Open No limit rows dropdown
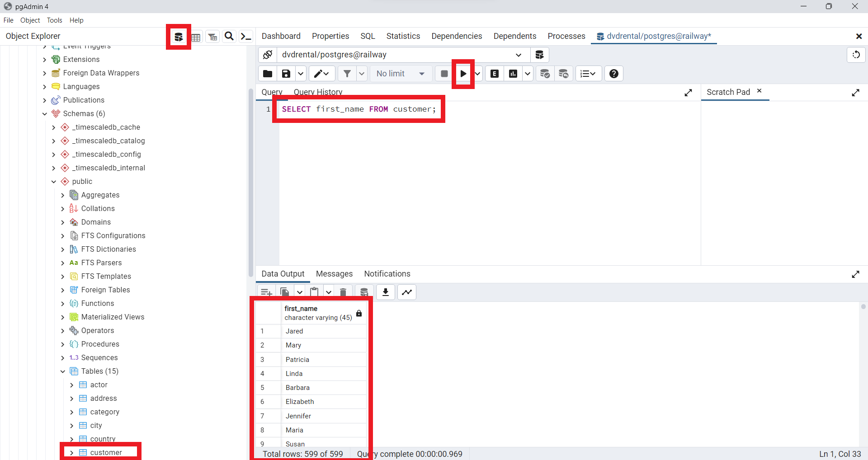 pyautogui.click(x=401, y=74)
